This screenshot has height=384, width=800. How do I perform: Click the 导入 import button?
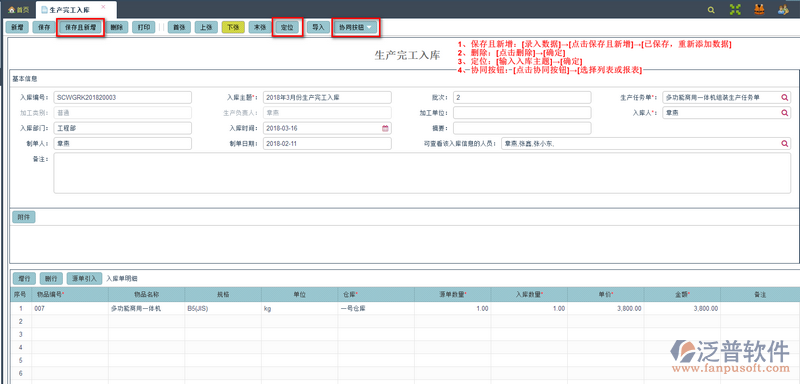point(318,28)
